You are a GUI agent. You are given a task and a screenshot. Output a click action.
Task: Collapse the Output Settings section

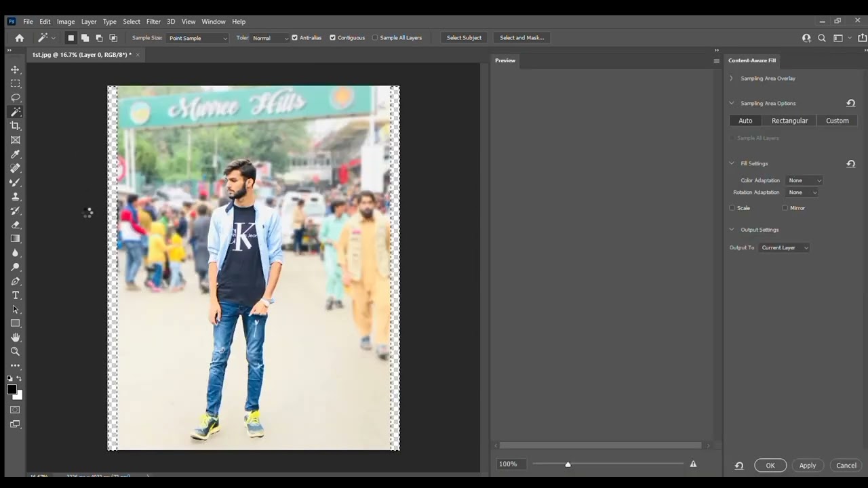click(731, 230)
